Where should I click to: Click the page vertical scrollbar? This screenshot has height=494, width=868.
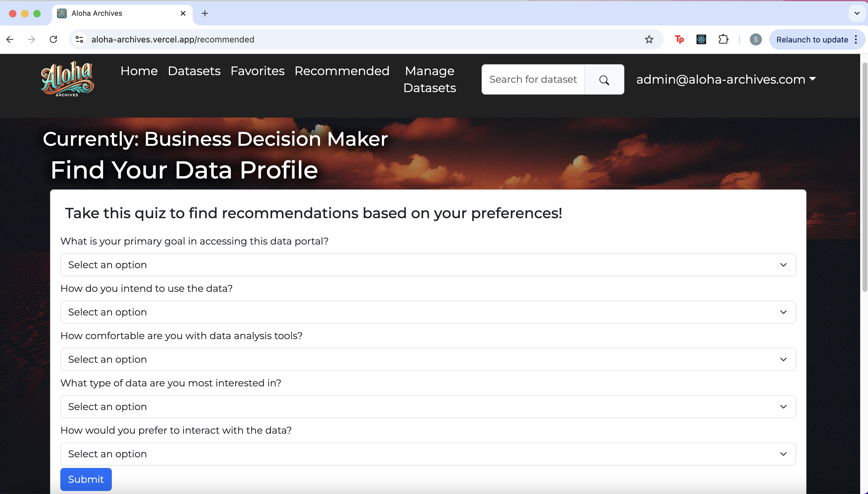coord(864,176)
